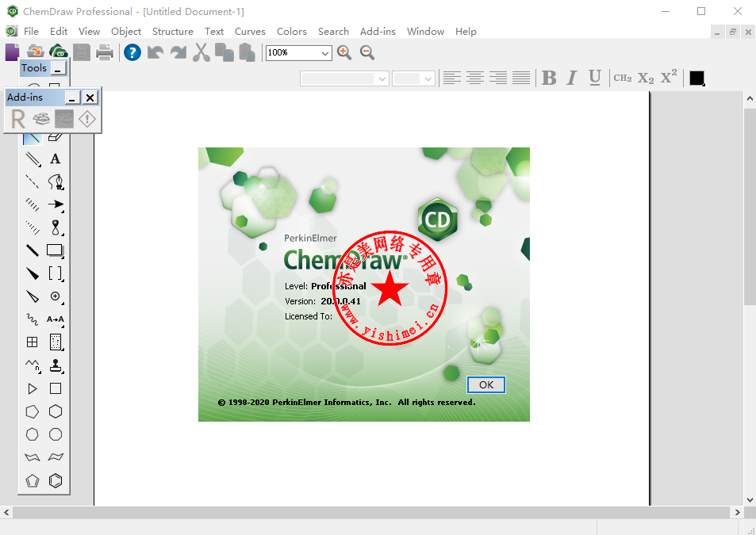Print the document with the printer icon
Screen dimensions: 756x535
[x=105, y=52]
